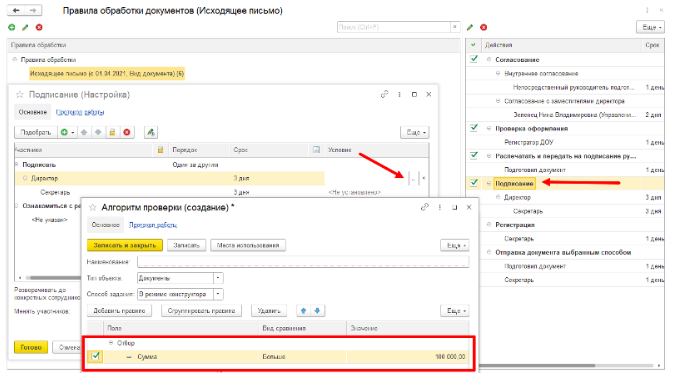673x376 pixels.
Task: Click Сгруппировать правила button
Action: [x=201, y=311]
